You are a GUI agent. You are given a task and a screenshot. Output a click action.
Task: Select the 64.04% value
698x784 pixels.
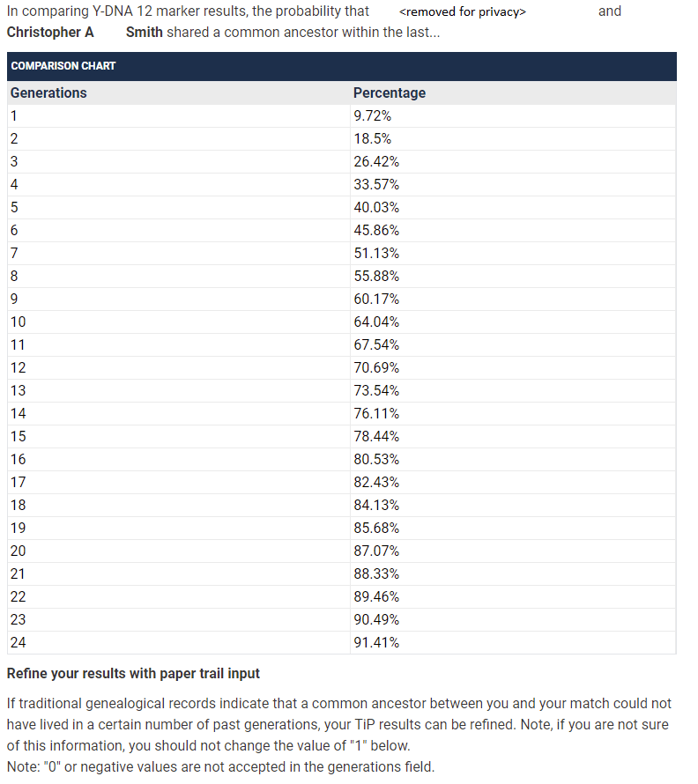point(375,322)
